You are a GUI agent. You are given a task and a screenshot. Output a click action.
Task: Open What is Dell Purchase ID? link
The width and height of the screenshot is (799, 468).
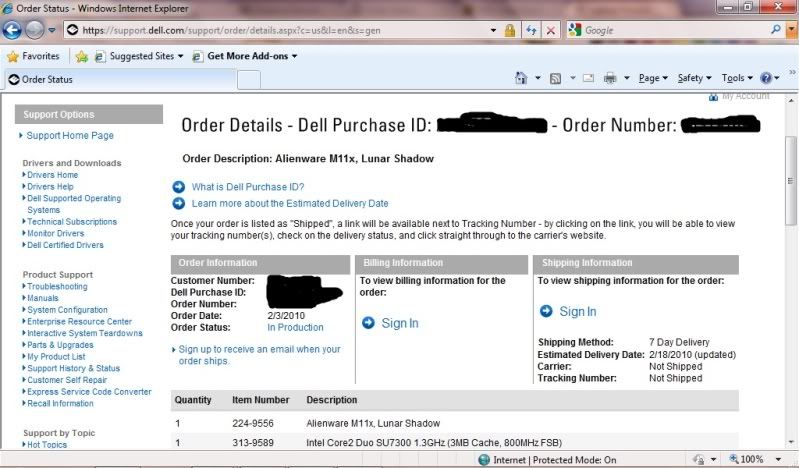pos(248,187)
